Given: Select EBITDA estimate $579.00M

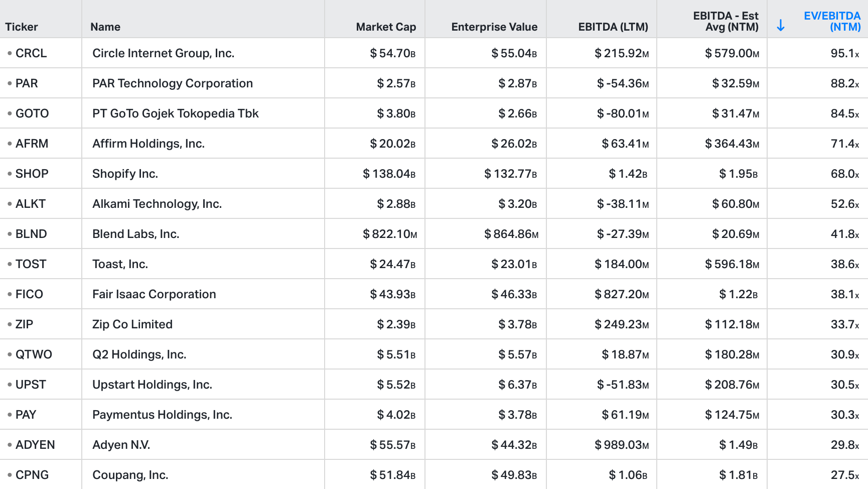Looking at the screenshot, I should pos(732,53).
